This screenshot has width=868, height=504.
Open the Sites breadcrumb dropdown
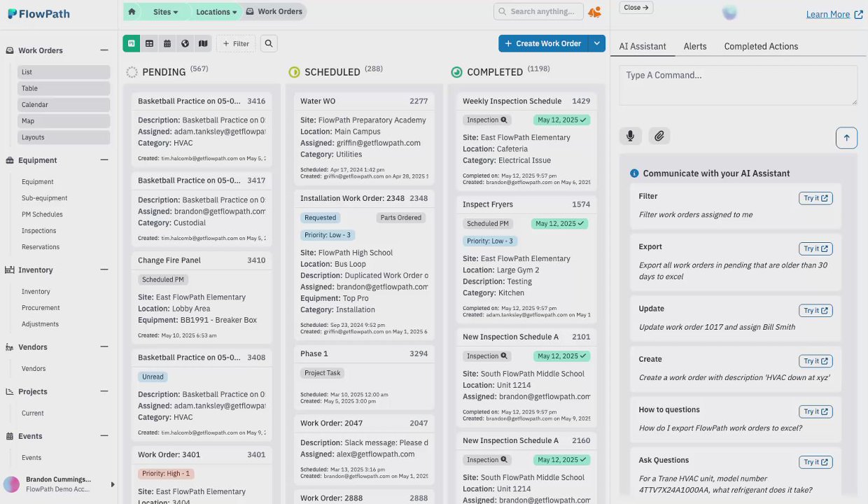click(x=166, y=12)
